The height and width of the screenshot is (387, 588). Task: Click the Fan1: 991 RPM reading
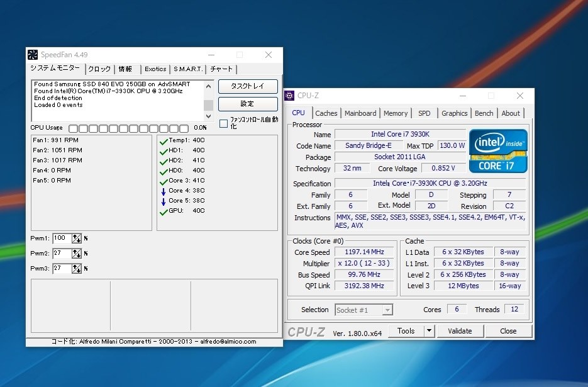(x=55, y=140)
